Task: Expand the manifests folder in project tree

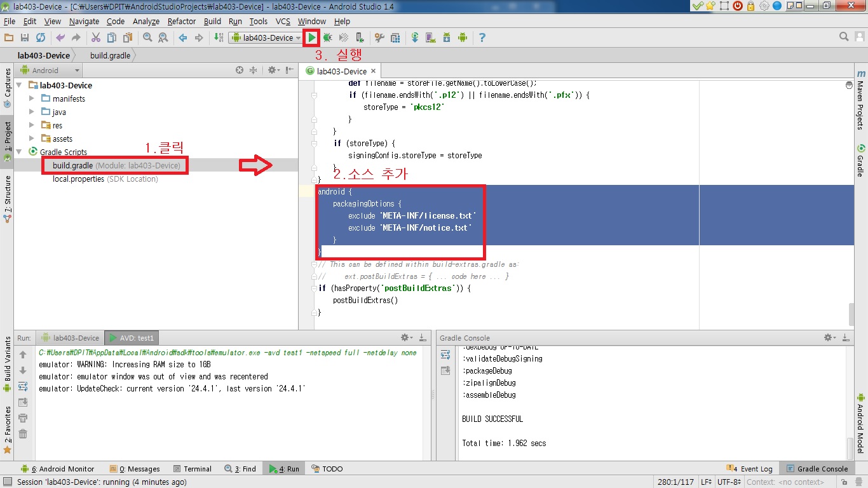Action: [x=32, y=98]
